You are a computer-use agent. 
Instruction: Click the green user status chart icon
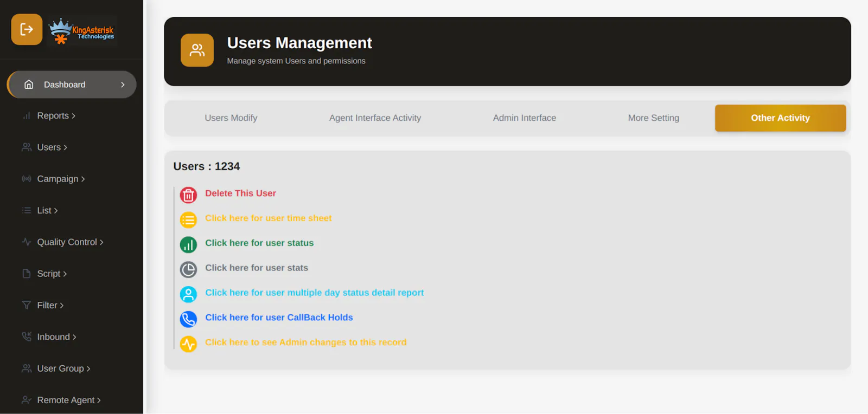pyautogui.click(x=188, y=245)
